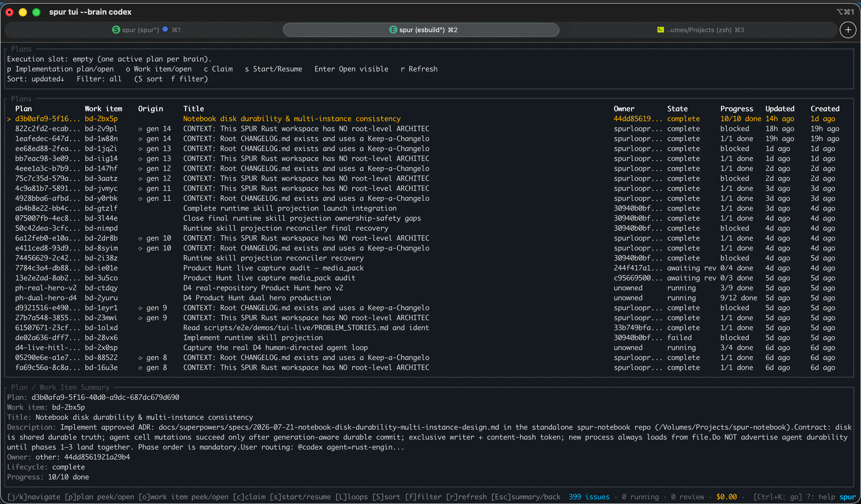This screenshot has width=861, height=504.
Task: Click the terminal icon on zsh tab
Action: [660, 30]
